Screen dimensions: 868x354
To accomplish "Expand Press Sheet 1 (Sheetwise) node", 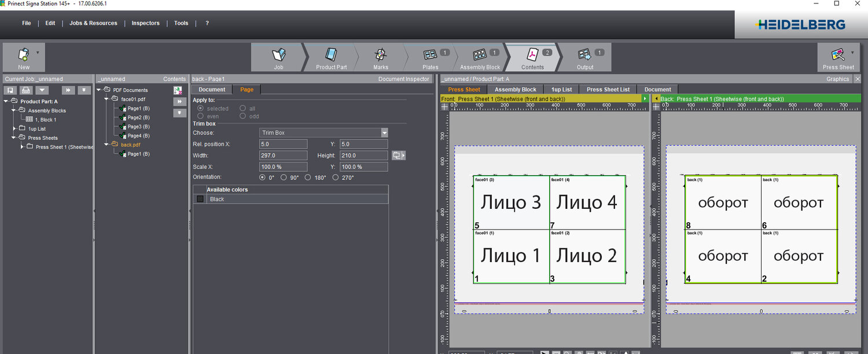I will pos(22,147).
